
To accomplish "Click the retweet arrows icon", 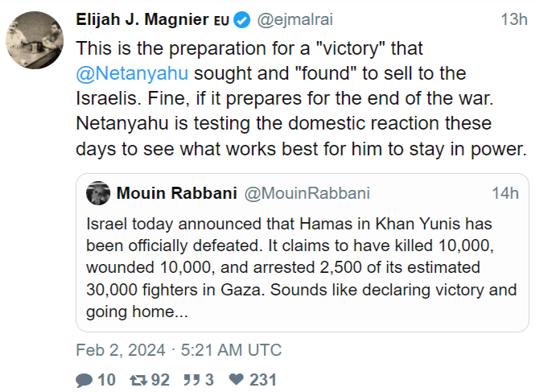I will [x=139, y=379].
